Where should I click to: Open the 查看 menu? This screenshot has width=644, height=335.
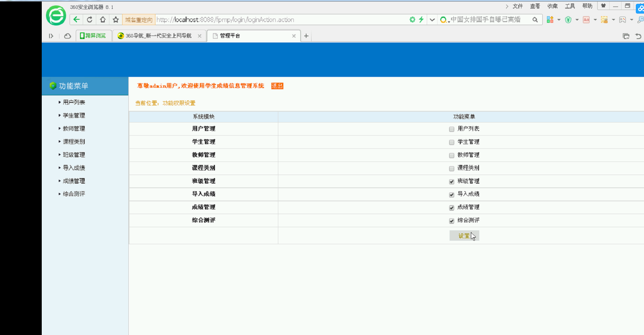tap(535, 6)
